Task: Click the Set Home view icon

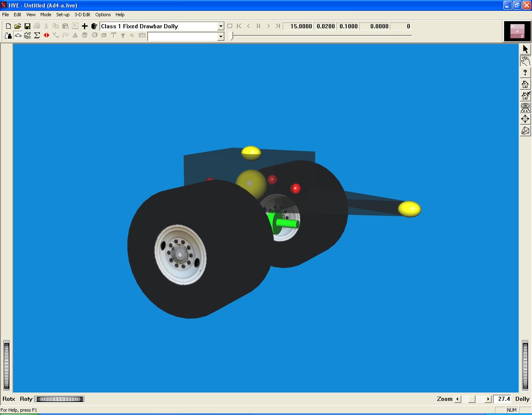Action: [x=525, y=96]
